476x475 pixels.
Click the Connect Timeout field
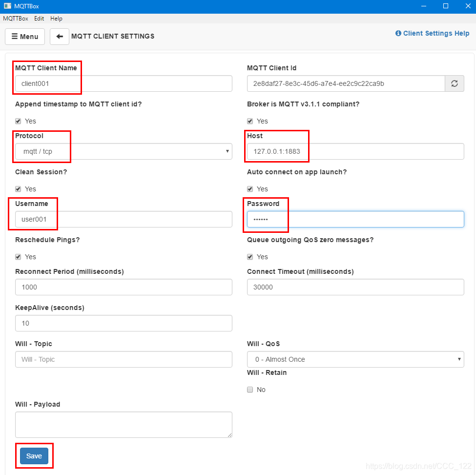(x=355, y=287)
